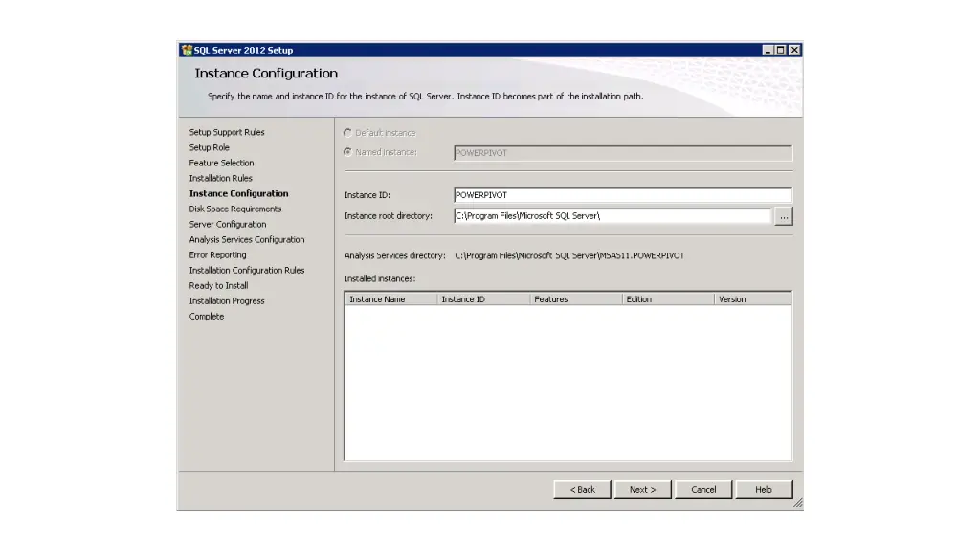Maximize the SQL Server 2012 Setup window
Screen dimensions: 980x551
point(781,50)
